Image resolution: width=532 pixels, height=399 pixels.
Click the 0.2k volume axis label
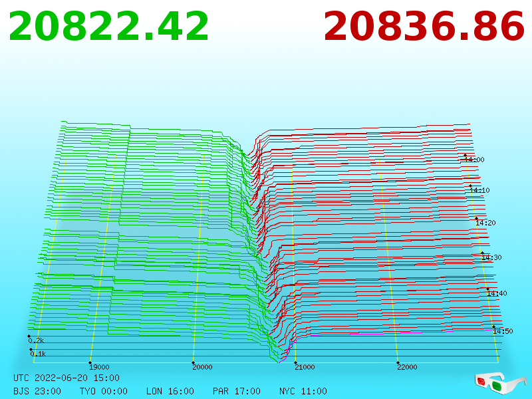pos(36,340)
